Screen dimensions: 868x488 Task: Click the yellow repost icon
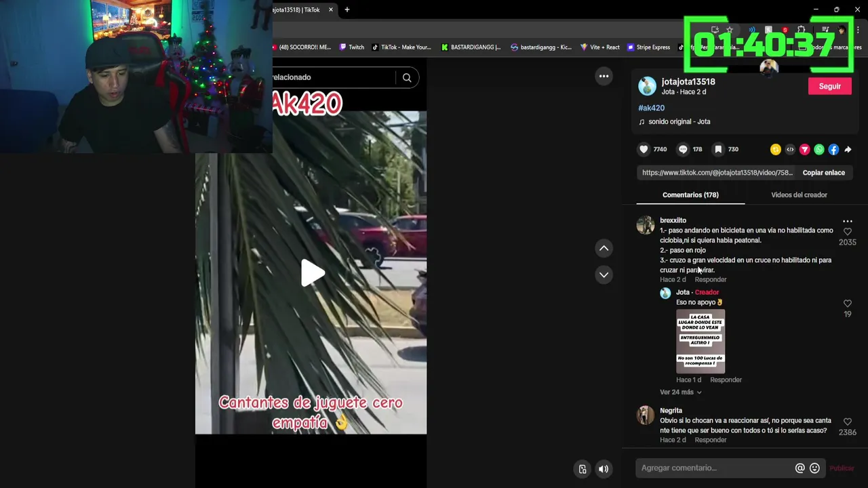[x=776, y=149]
